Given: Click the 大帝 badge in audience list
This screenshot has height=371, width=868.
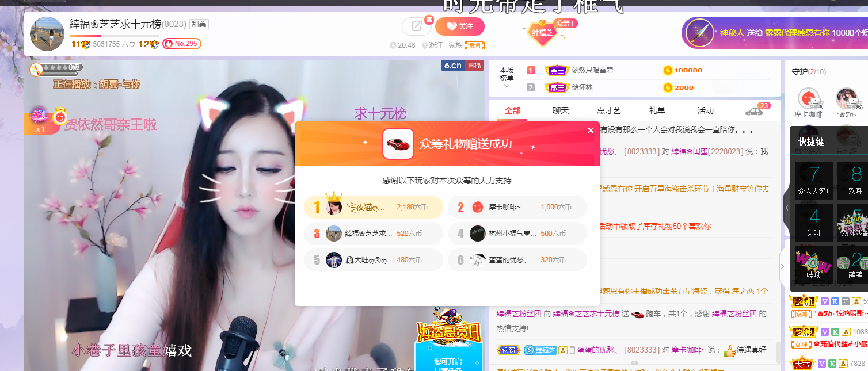Looking at the screenshot, I should point(804,364).
